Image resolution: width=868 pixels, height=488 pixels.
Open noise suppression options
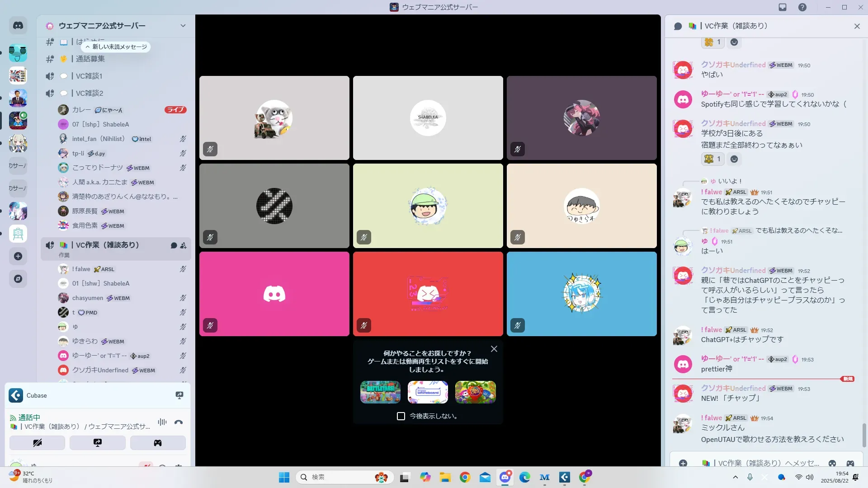pyautogui.click(x=162, y=422)
